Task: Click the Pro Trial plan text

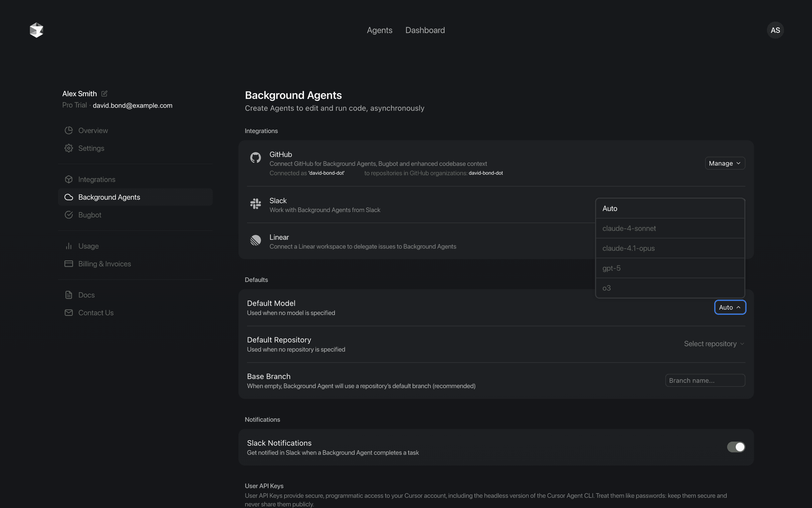Action: [x=74, y=105]
